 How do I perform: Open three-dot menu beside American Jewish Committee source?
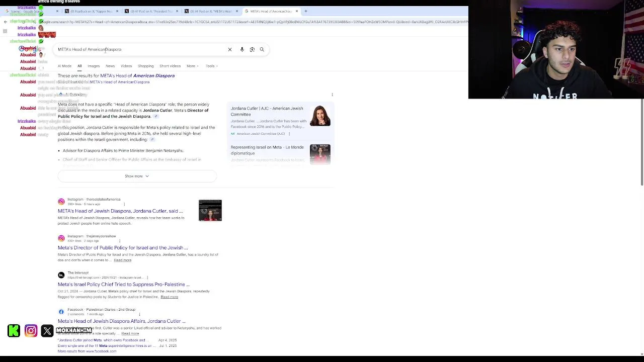pos(289,134)
